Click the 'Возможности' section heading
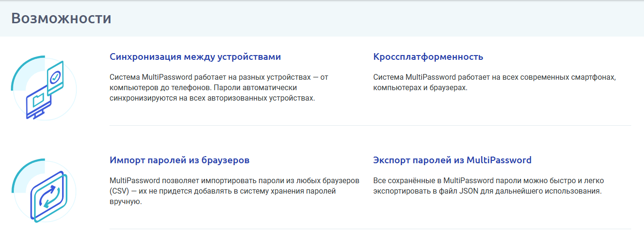 (x=61, y=19)
